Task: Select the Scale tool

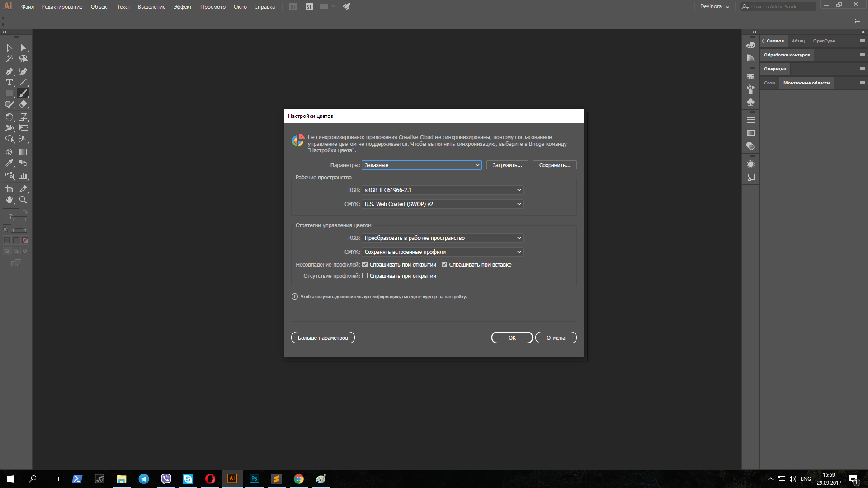Action: [x=23, y=117]
